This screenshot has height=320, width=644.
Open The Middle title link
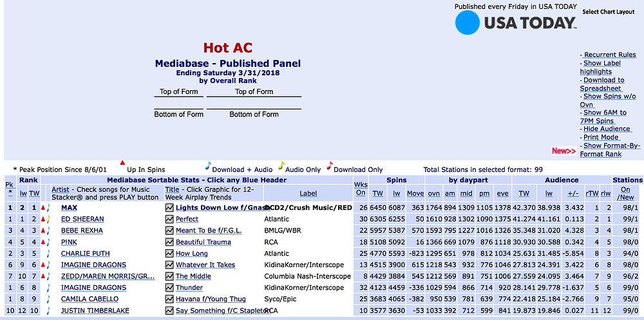pos(193,276)
